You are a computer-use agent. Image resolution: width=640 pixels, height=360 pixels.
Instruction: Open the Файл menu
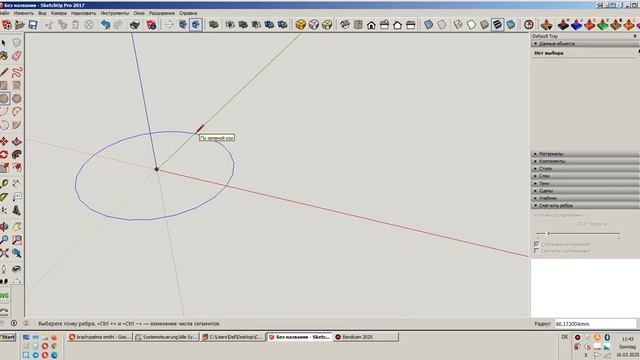(x=4, y=13)
